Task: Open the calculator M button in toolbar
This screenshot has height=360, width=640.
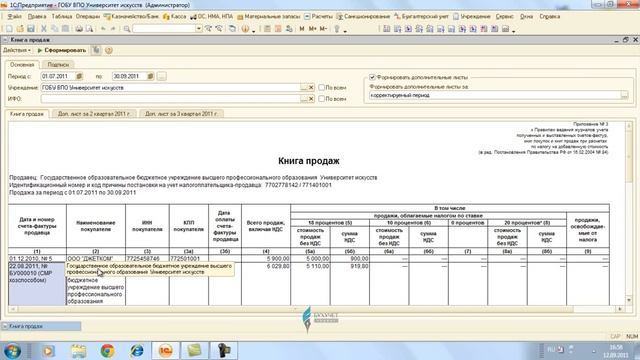Action: [302, 29]
